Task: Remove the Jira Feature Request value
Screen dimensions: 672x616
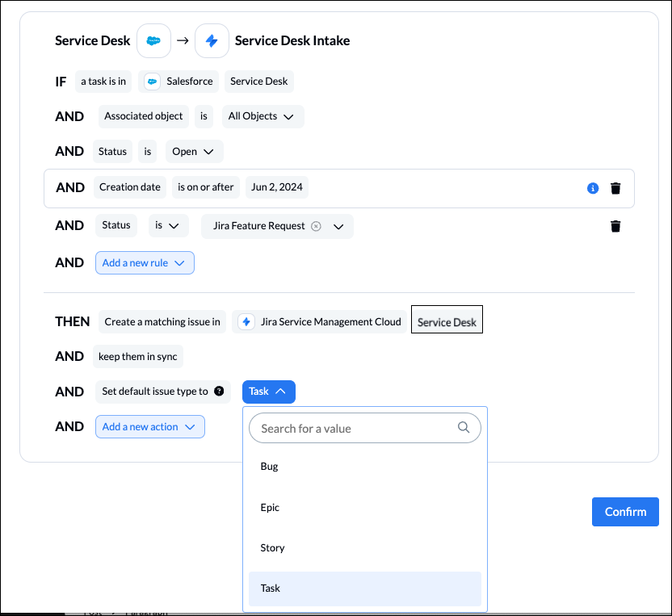Action: [x=316, y=226]
